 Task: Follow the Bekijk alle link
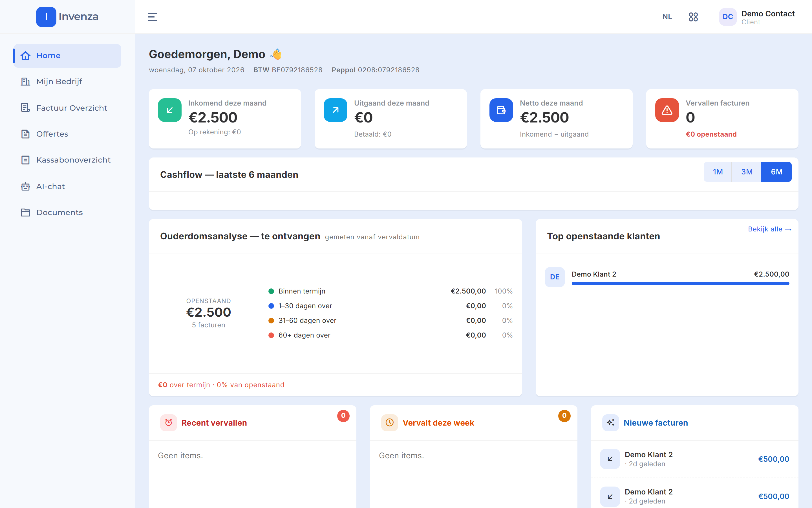click(x=770, y=229)
